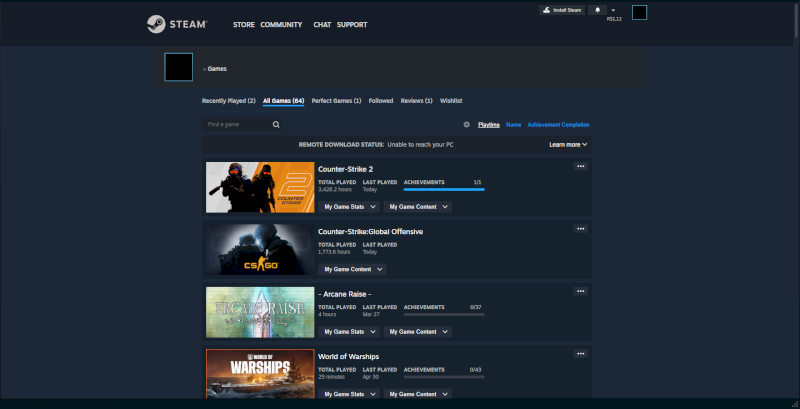Screen dimensions: 800x409
Task: Click the magnifier search icon in the Find a game box
Action: coord(276,124)
